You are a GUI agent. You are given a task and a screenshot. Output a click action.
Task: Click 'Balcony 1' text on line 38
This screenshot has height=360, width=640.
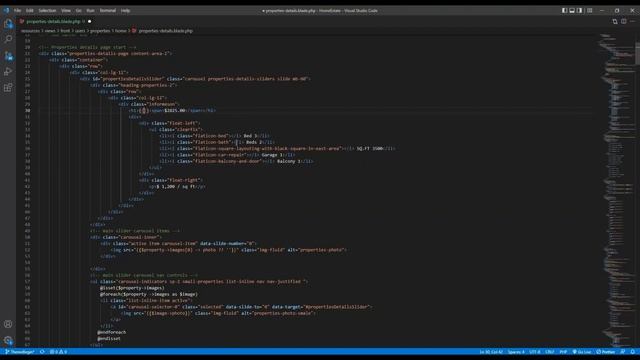(289, 161)
